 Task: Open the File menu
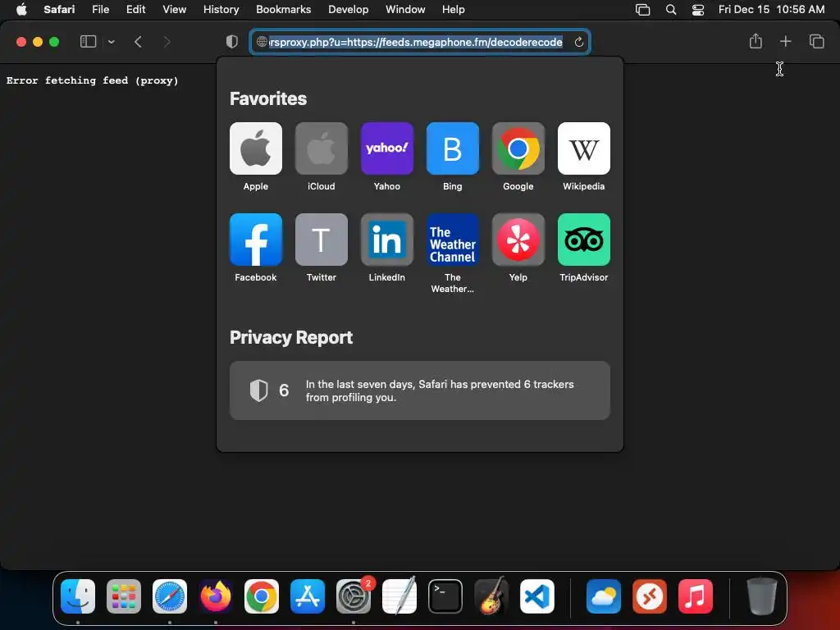[x=100, y=9]
